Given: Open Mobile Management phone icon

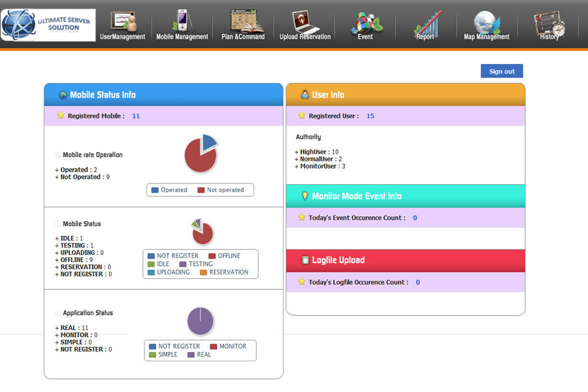Looking at the screenshot, I should coord(182,21).
